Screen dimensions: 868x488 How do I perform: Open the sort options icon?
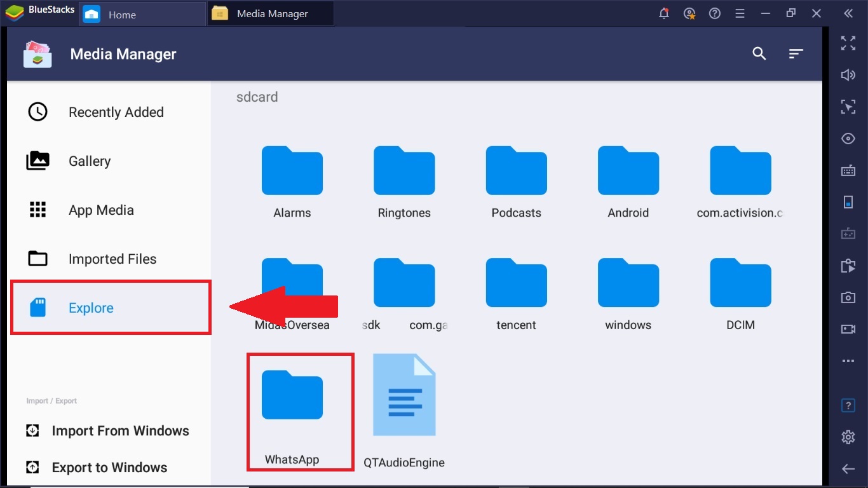796,54
